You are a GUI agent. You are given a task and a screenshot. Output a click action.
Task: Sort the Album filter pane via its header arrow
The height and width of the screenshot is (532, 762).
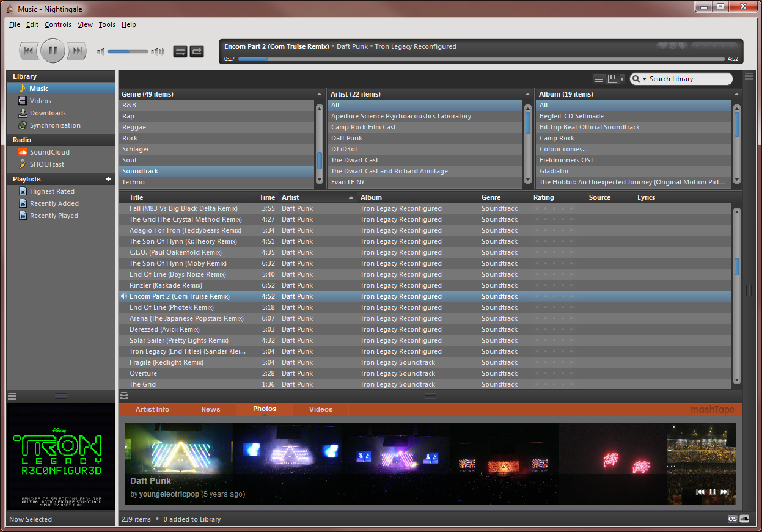(x=737, y=95)
